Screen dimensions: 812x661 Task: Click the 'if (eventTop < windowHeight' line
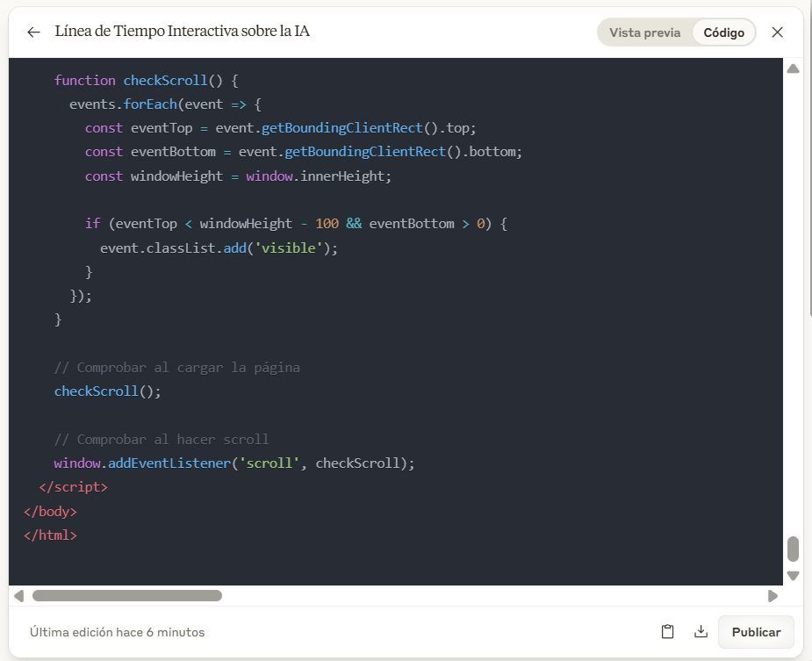[x=296, y=224]
